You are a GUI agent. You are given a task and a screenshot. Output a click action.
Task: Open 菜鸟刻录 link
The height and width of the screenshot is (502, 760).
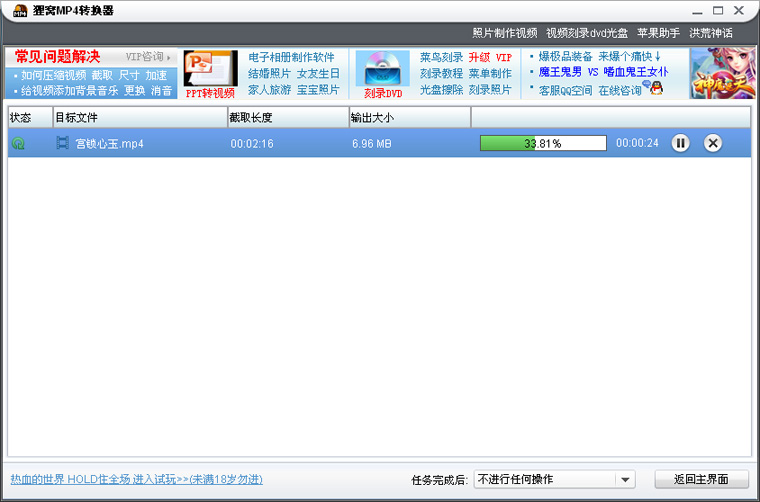[x=441, y=57]
